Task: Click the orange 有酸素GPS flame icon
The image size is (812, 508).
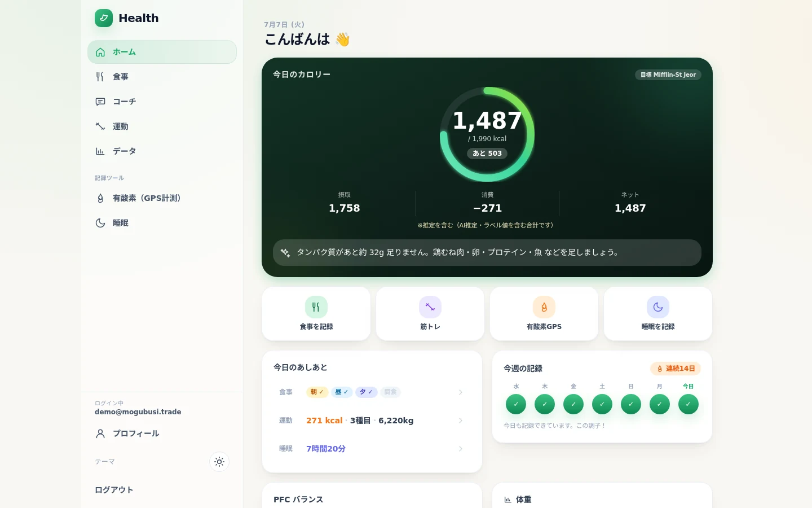Action: 544,307
